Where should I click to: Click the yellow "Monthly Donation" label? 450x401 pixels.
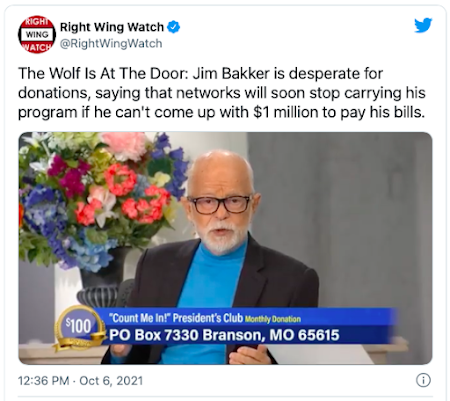(273, 319)
